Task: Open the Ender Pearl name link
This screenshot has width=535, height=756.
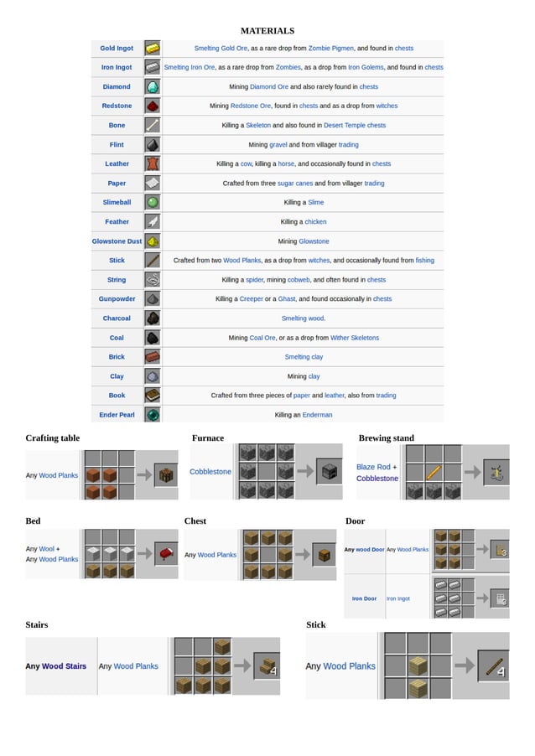Action: pos(117,415)
